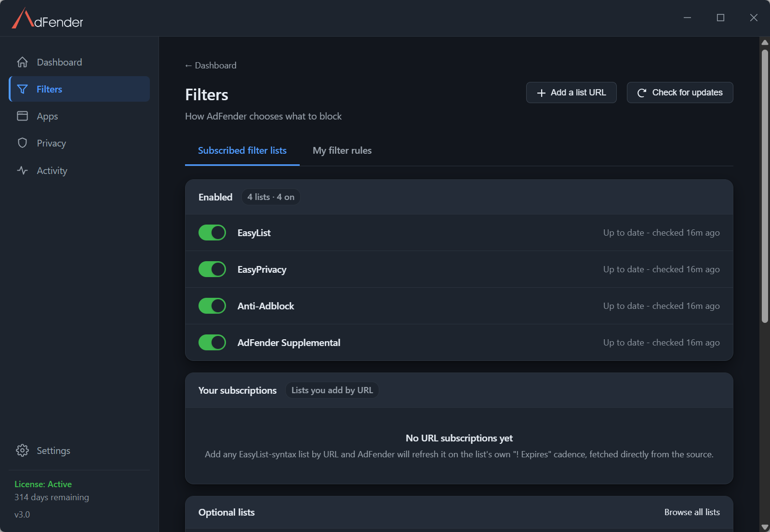Click the '4 lists · 4 on' badge
770x532 pixels.
point(271,197)
